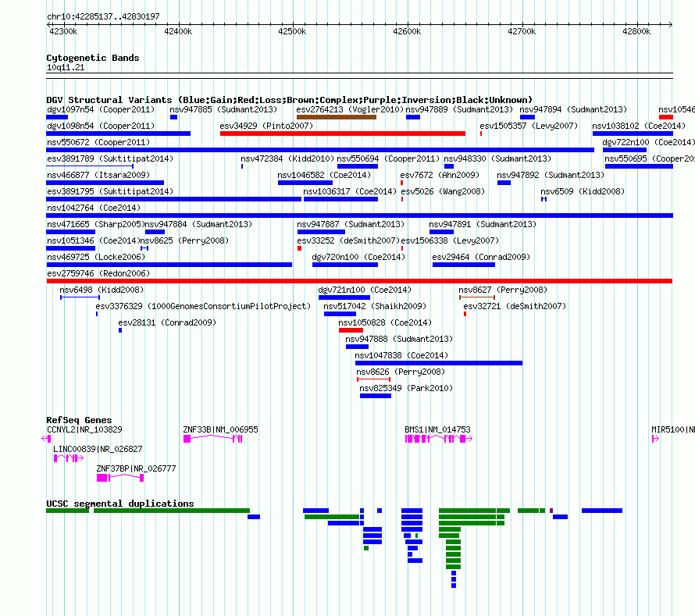Screen dimensions: 695x616
Task: Select dgv720n100 (Coe2014) variant label
Action: coord(358,257)
